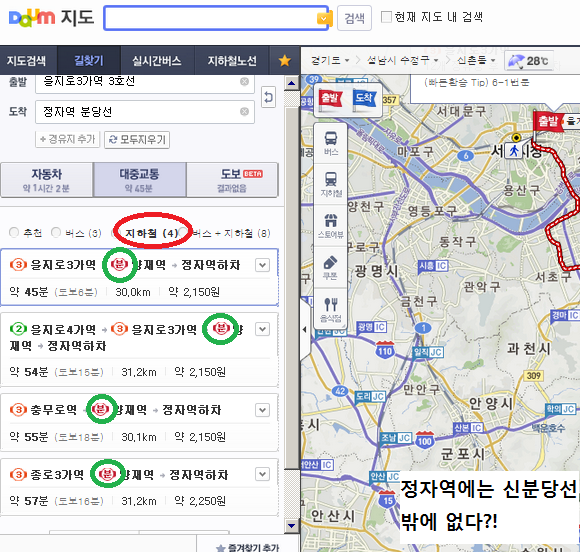Expand the 45분 을지로3가역 route details
The width and height of the screenshot is (580, 552).
(262, 265)
